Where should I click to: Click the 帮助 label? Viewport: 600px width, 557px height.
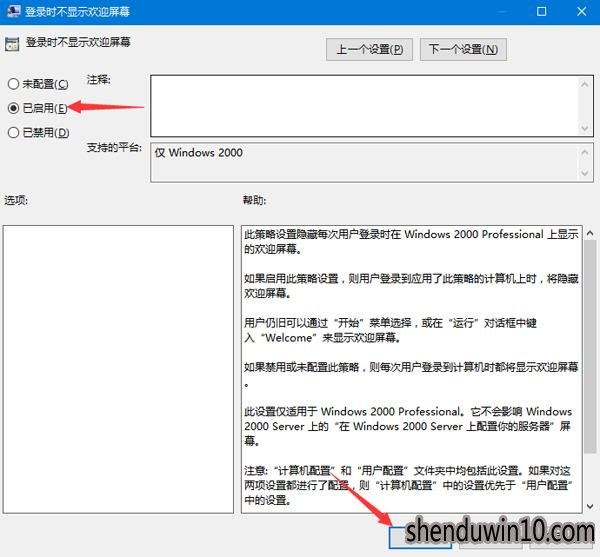tap(254, 200)
